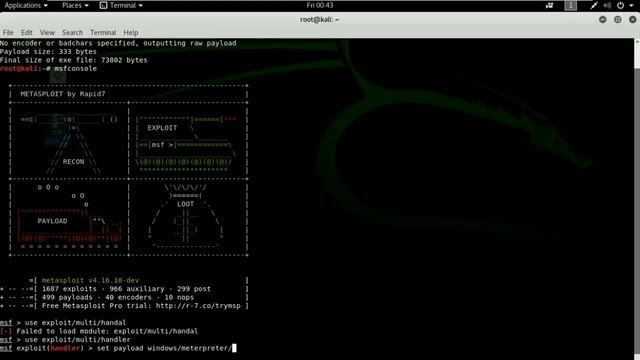Click the red 'handler' prompt text
Viewport: 640px width, 360px height.
coord(65,348)
